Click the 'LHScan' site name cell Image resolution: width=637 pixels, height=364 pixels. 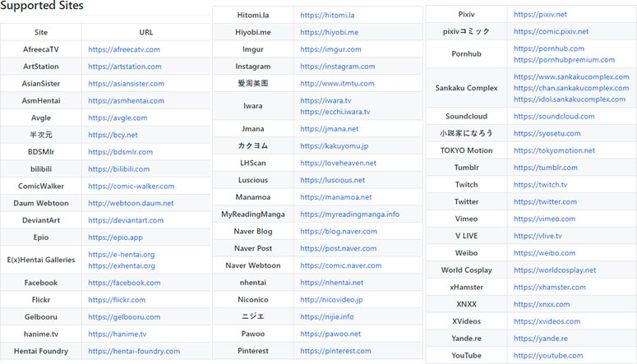pos(253,163)
